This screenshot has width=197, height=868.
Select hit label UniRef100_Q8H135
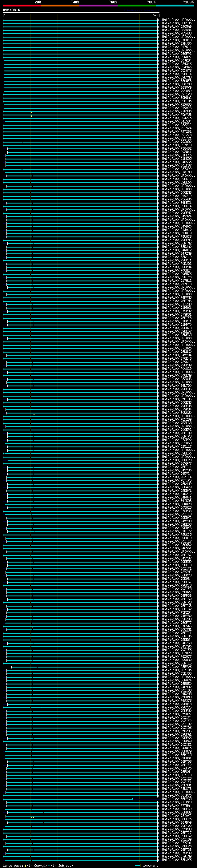(x=177, y=23)
